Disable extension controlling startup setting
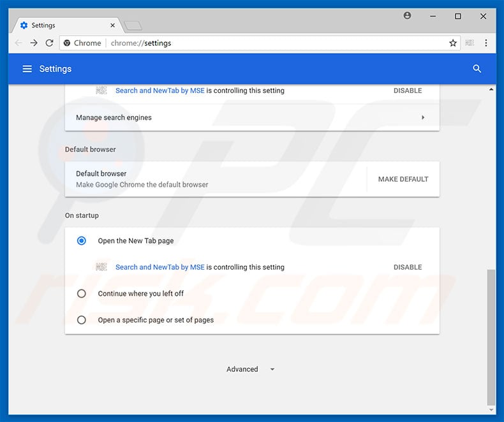The width and height of the screenshot is (504, 422). pyautogui.click(x=408, y=267)
